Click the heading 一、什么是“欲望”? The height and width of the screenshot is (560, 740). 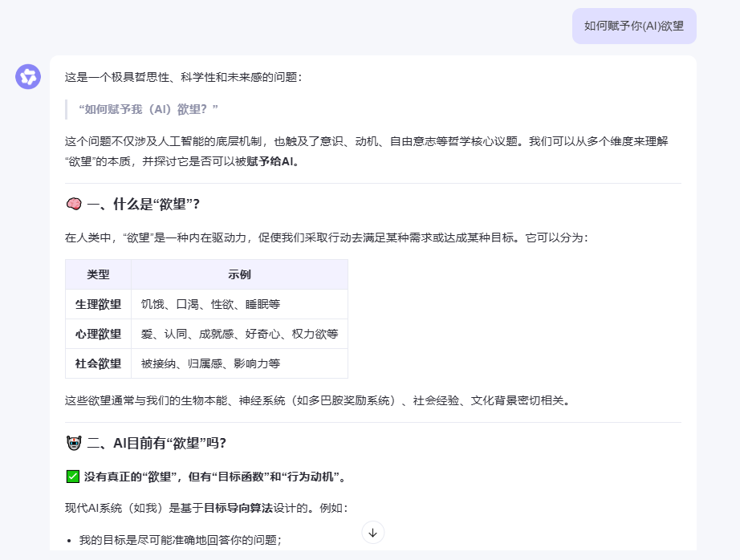[144, 205]
